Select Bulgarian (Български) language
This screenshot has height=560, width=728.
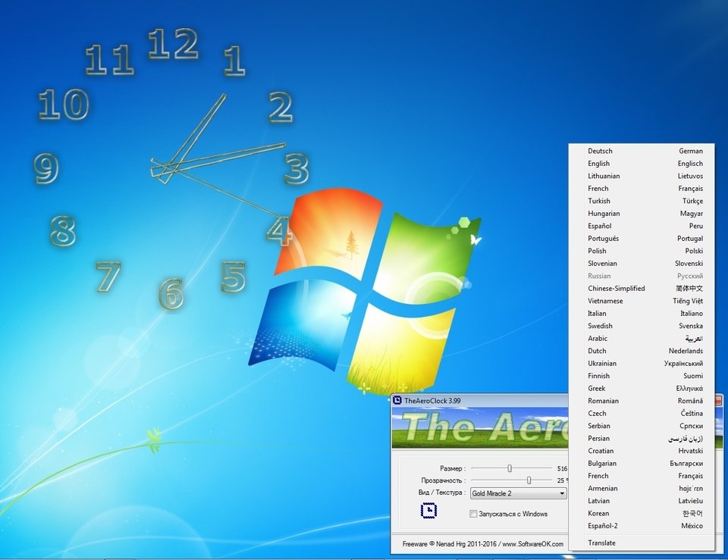point(642,464)
